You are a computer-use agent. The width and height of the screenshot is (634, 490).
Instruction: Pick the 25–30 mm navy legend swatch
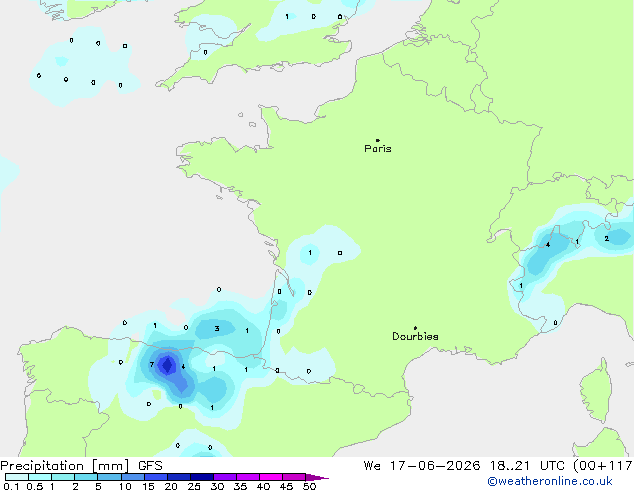(x=202, y=477)
